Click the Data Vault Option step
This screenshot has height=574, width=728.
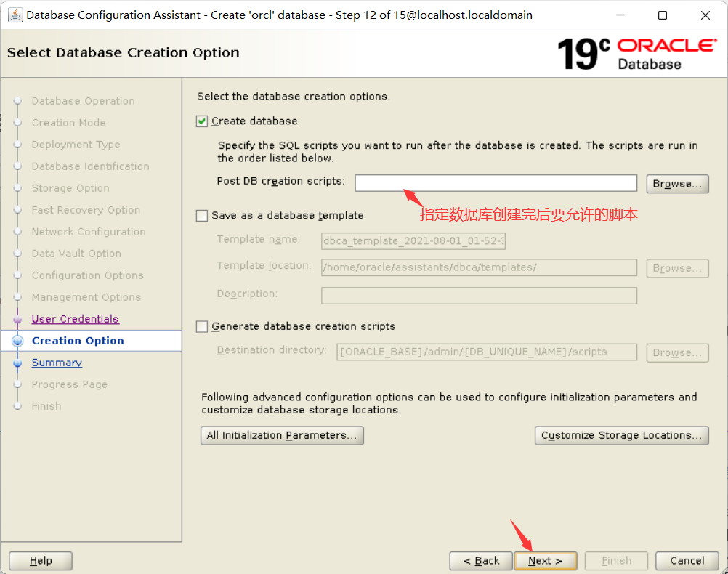[x=76, y=254]
